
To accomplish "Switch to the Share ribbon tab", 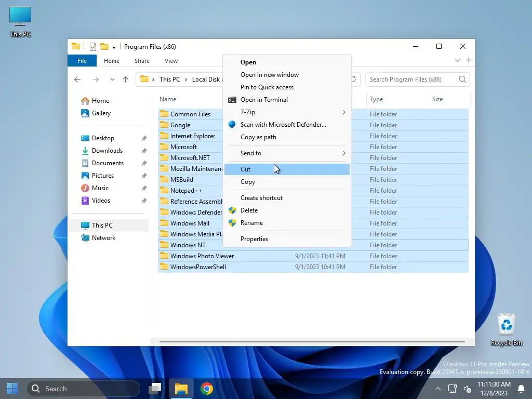I will pos(142,61).
